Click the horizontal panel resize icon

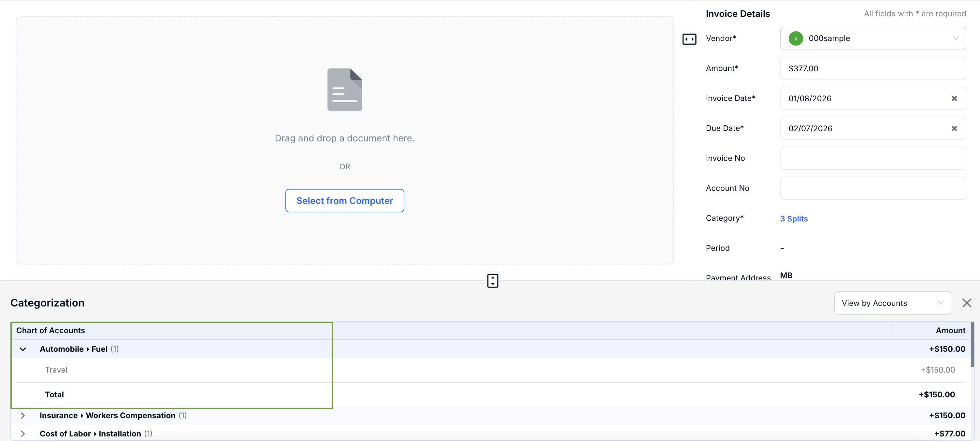(689, 39)
